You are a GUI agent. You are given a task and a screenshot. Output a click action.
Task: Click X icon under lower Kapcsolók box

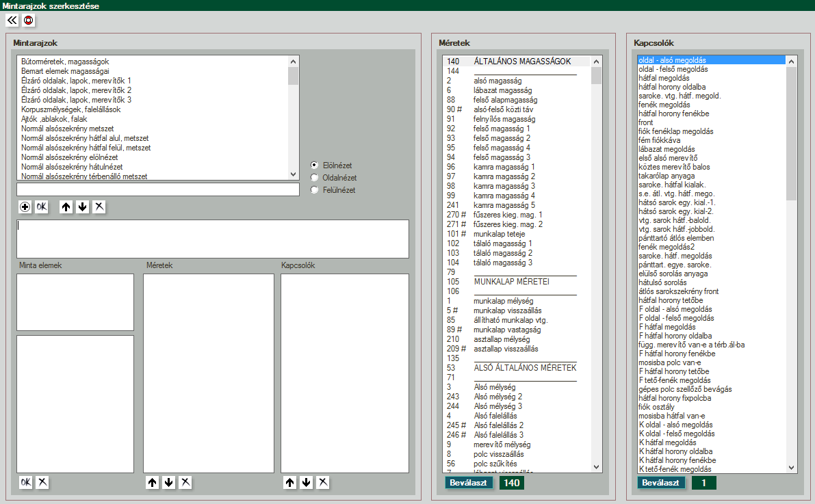coord(323,482)
